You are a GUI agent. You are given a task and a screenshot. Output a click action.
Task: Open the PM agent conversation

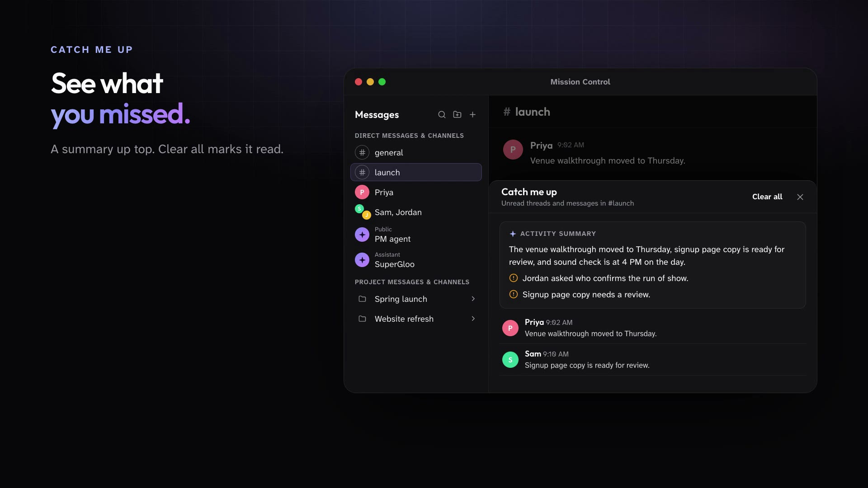(416, 235)
